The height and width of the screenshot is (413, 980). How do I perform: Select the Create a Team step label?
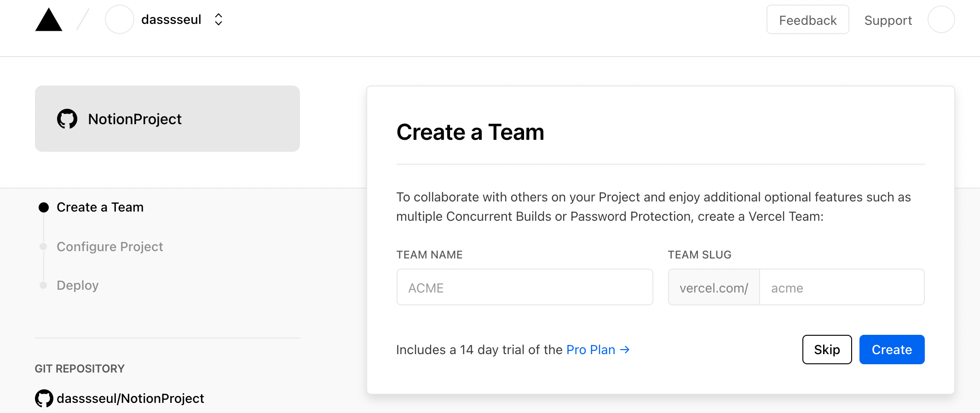pos(100,207)
